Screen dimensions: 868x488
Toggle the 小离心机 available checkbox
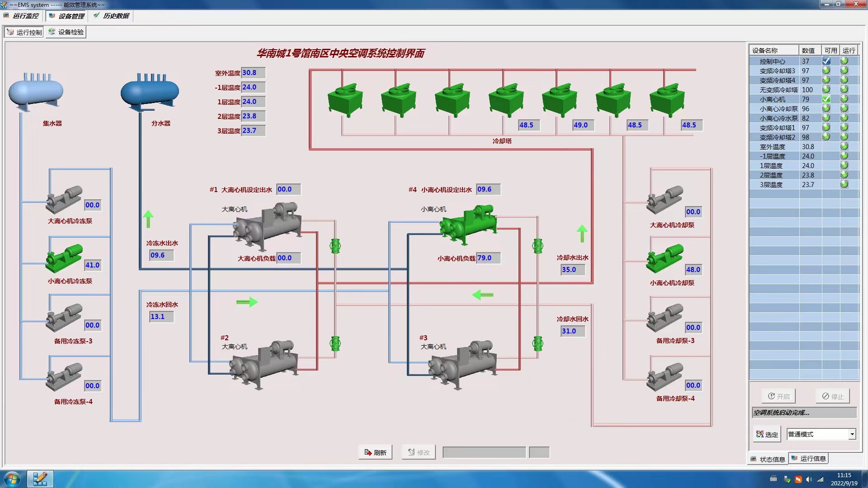(826, 99)
